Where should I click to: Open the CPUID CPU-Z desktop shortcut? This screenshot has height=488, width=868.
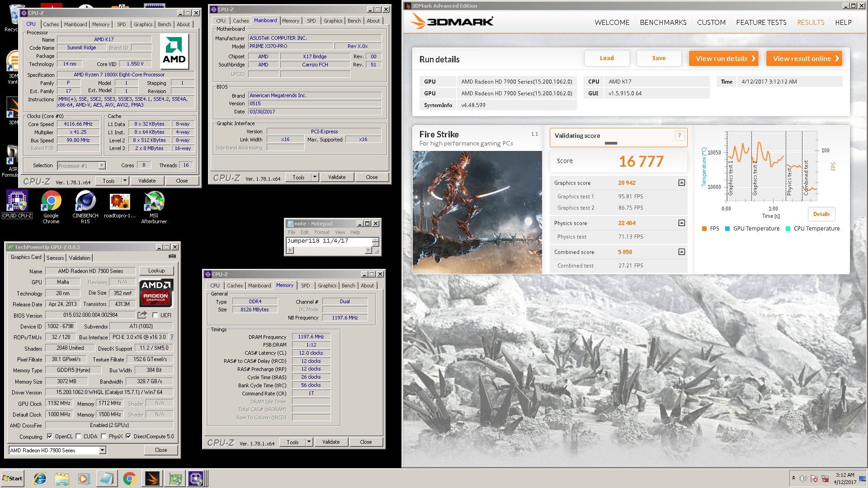pos(17,204)
